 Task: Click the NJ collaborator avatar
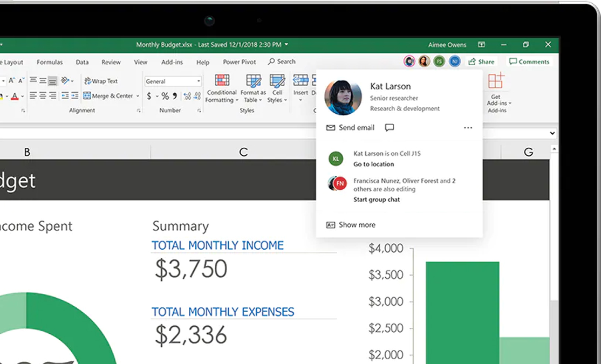coord(455,61)
